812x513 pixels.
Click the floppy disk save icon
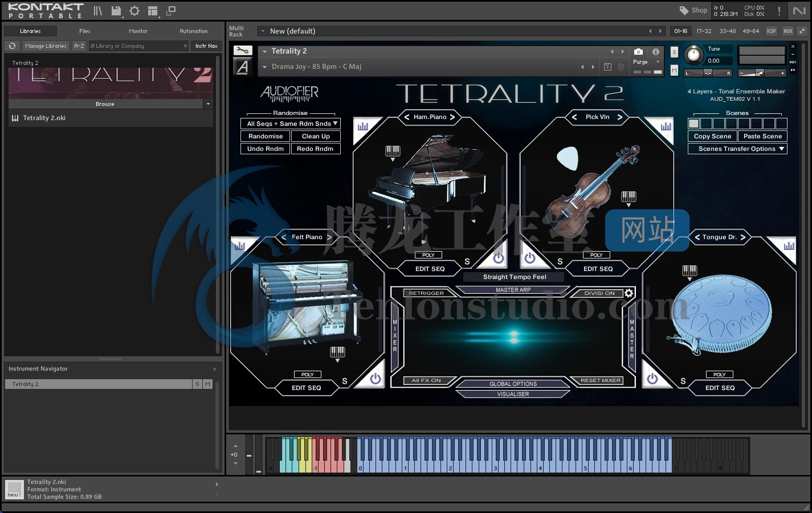click(x=116, y=11)
